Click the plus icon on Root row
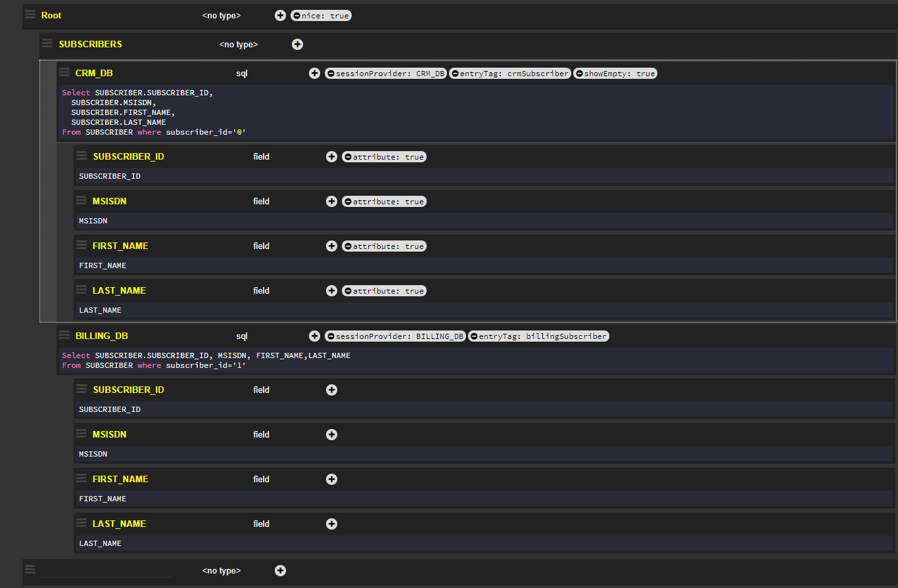This screenshot has width=898, height=588. tap(280, 15)
